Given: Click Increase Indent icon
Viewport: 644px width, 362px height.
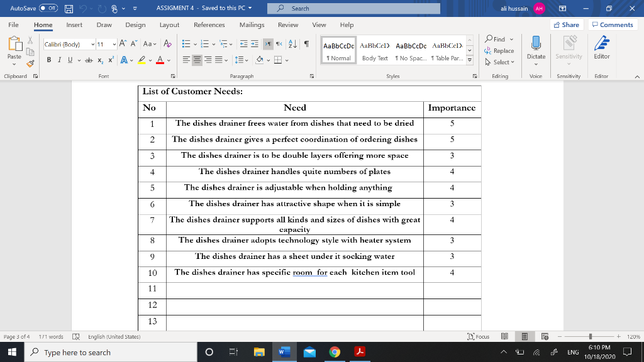Looking at the screenshot, I should point(255,44).
